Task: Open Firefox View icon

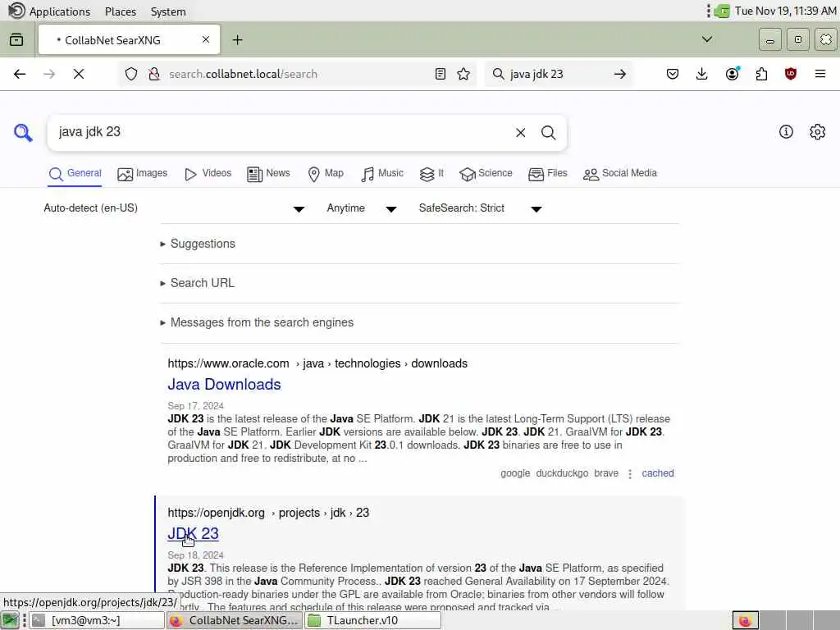Action: tap(16, 39)
